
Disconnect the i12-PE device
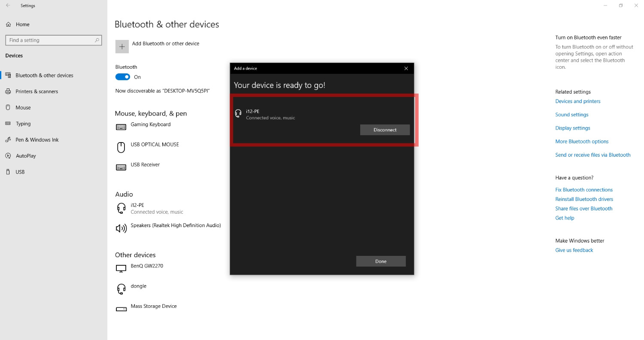385,130
